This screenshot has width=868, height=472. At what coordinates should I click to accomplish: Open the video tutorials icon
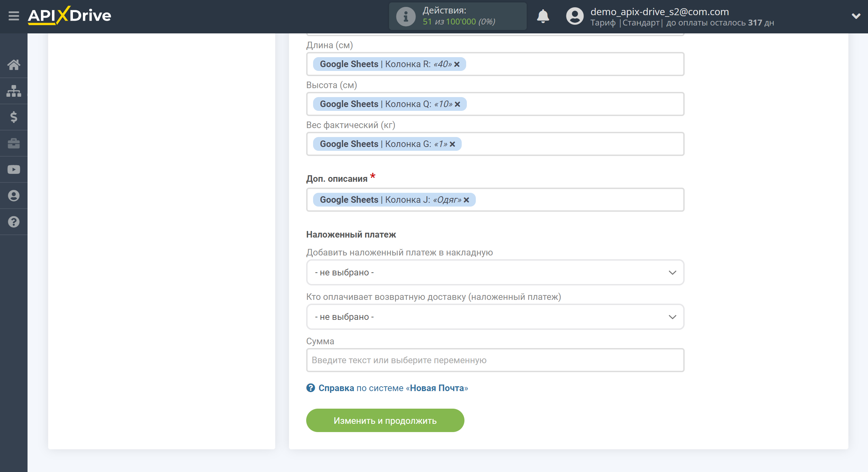(x=14, y=169)
